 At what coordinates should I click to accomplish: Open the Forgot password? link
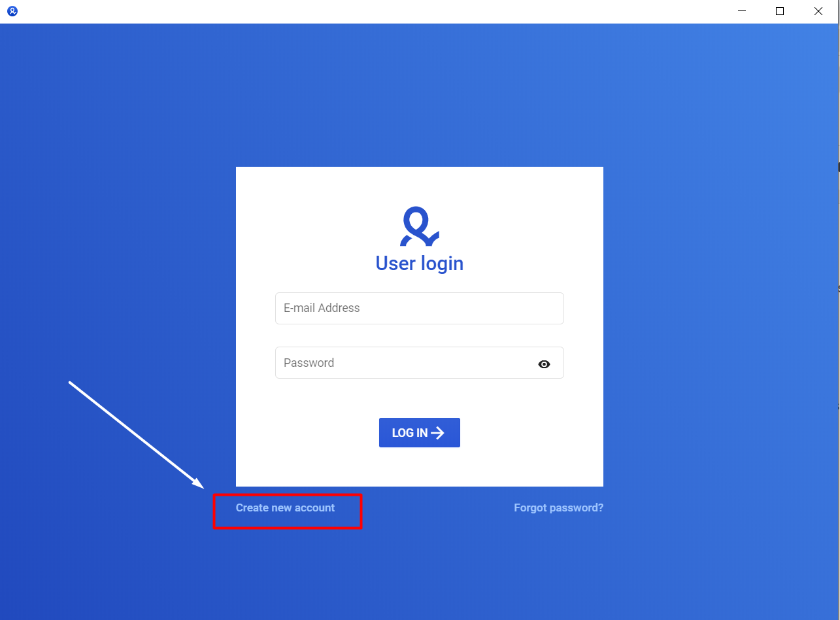(559, 508)
